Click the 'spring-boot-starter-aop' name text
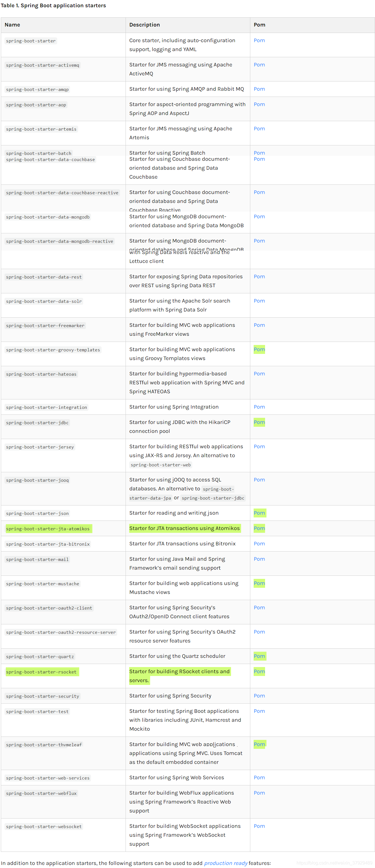The image size is (375, 868). [36, 105]
